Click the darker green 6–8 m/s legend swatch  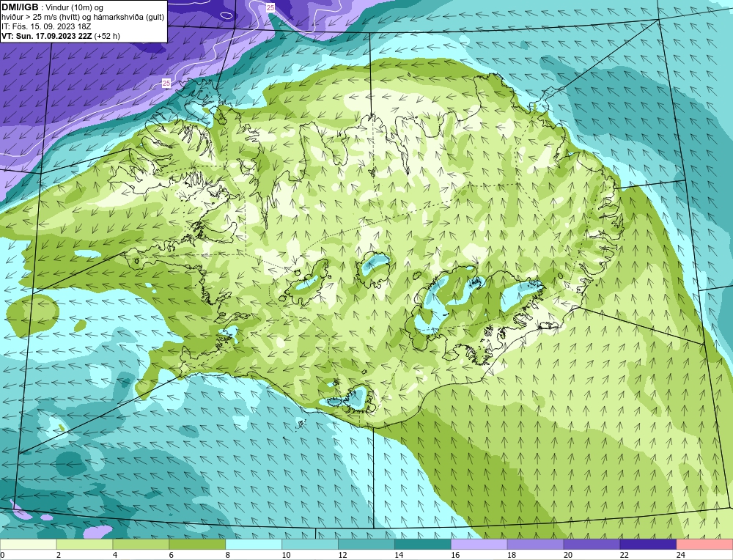tap(197, 544)
